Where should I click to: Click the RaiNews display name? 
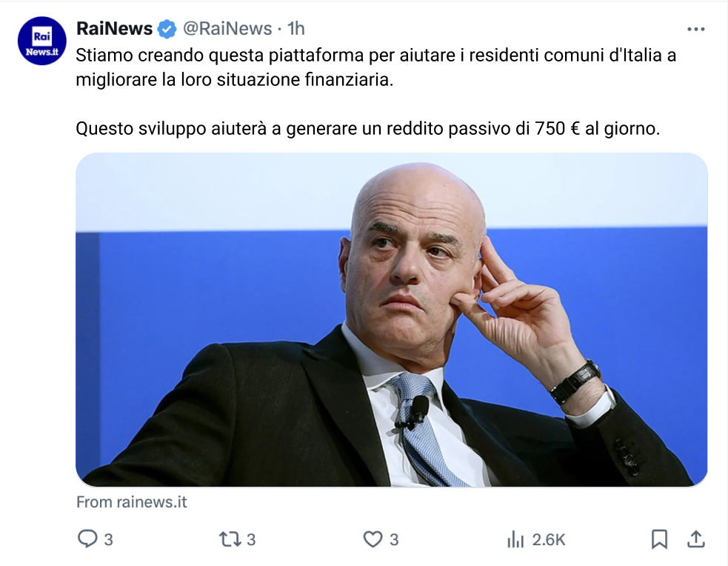click(114, 29)
